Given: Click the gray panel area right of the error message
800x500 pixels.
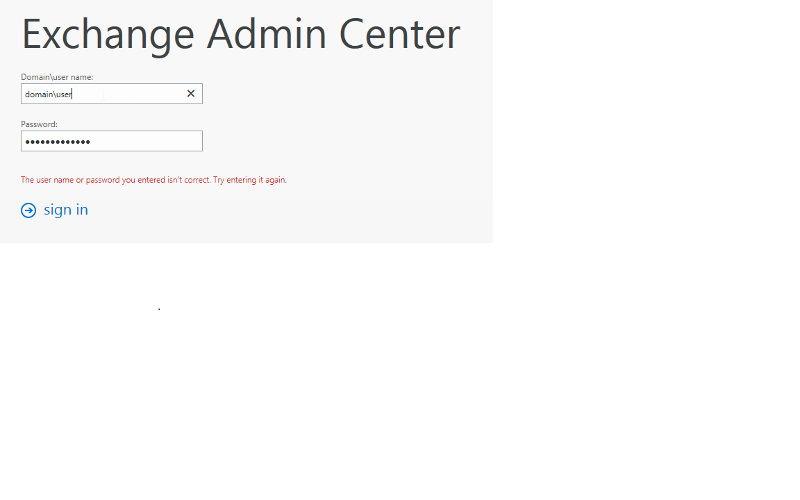Looking at the screenshot, I should [388, 180].
